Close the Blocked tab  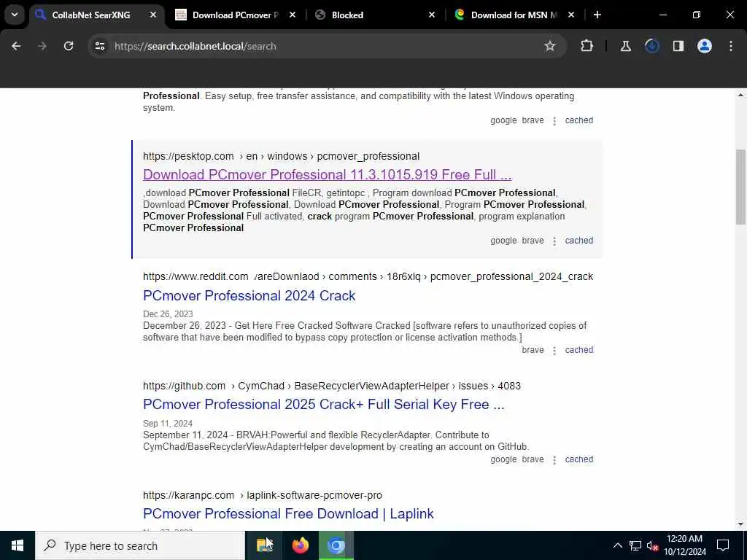tap(432, 15)
